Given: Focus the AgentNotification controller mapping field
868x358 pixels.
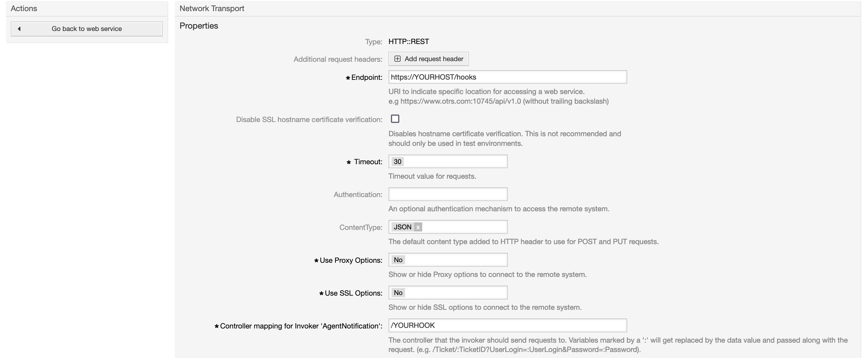Looking at the screenshot, I should 507,325.
